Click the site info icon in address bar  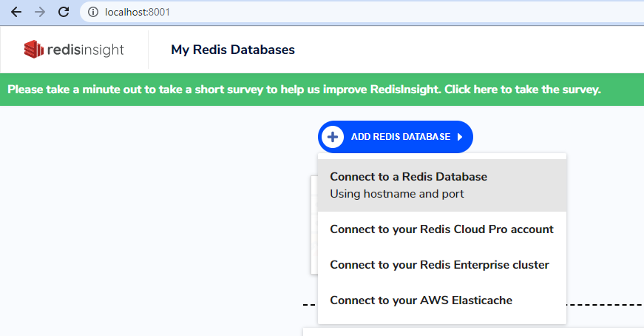(x=93, y=12)
